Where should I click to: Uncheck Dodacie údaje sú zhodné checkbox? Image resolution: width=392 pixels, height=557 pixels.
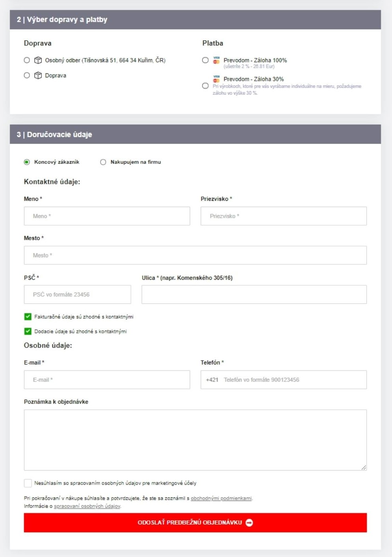pos(28,331)
